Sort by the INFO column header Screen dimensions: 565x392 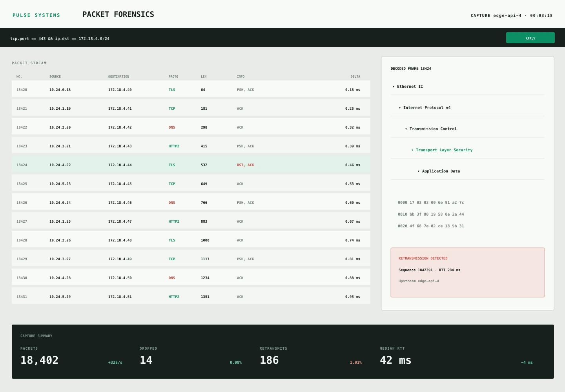pos(241,76)
